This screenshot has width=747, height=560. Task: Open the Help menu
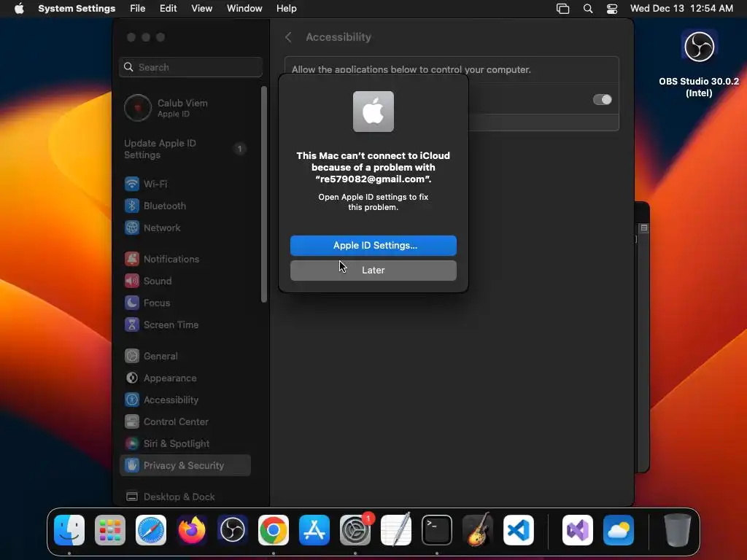286,9
